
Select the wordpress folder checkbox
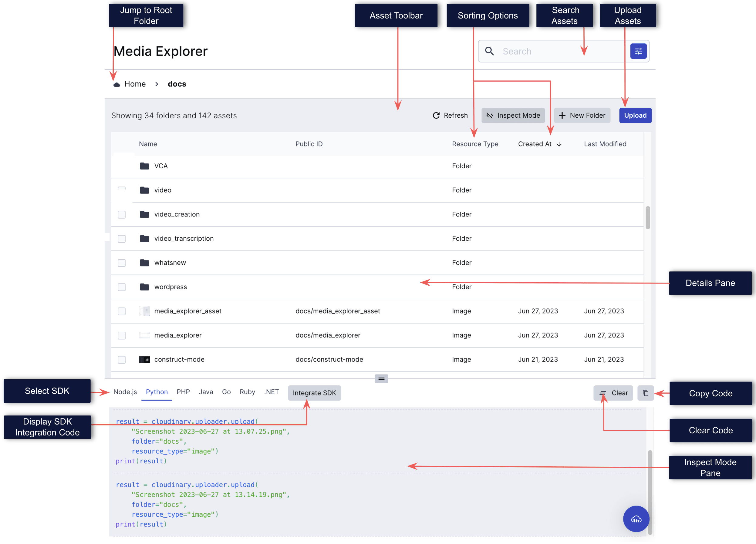[x=122, y=287]
